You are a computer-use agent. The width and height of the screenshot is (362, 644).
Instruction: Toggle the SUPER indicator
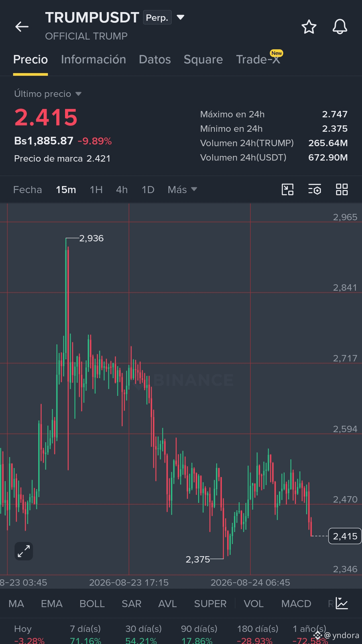click(210, 604)
